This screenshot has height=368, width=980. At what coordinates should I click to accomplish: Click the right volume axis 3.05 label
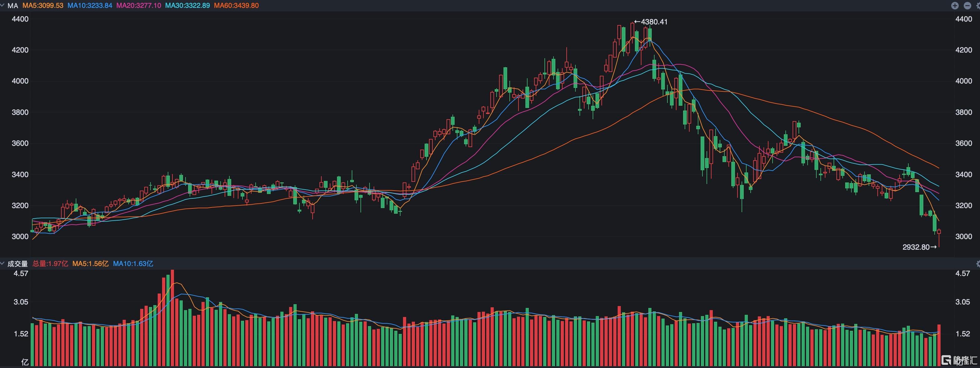point(962,302)
